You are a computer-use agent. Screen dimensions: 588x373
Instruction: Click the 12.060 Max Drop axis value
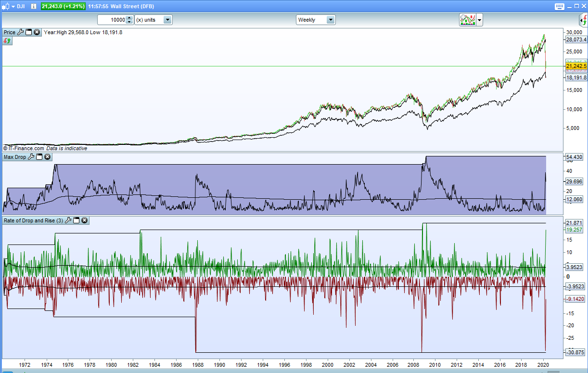click(x=575, y=199)
